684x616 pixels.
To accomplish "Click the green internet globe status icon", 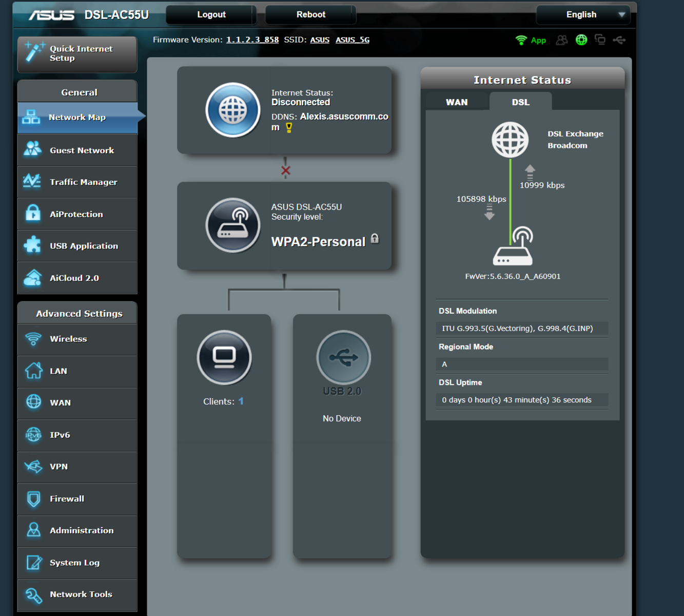I will [581, 40].
